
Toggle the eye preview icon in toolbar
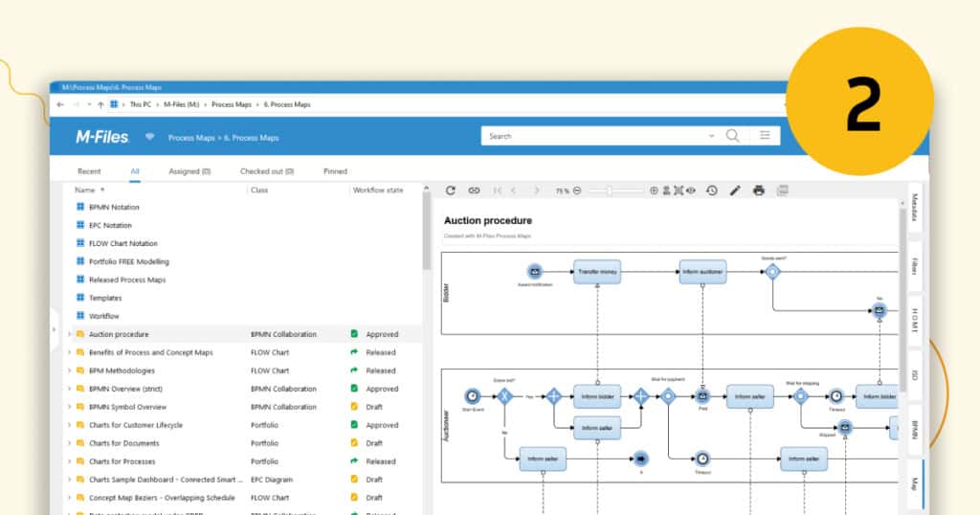point(691,190)
